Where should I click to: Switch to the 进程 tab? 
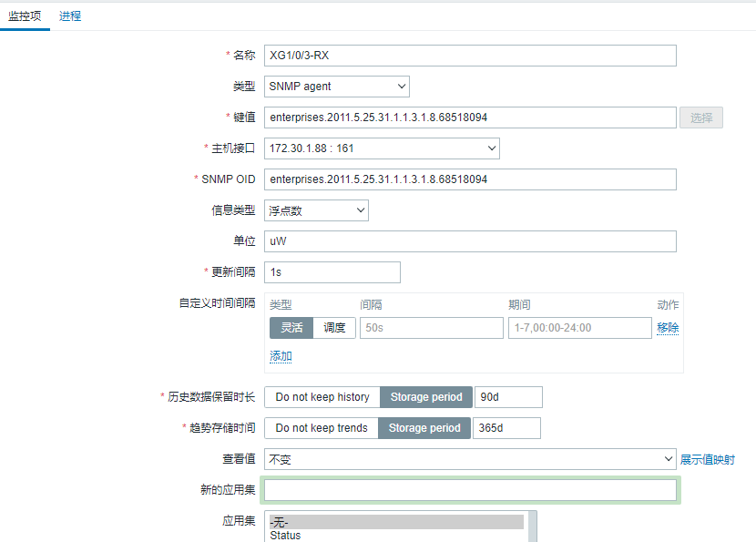tap(70, 15)
